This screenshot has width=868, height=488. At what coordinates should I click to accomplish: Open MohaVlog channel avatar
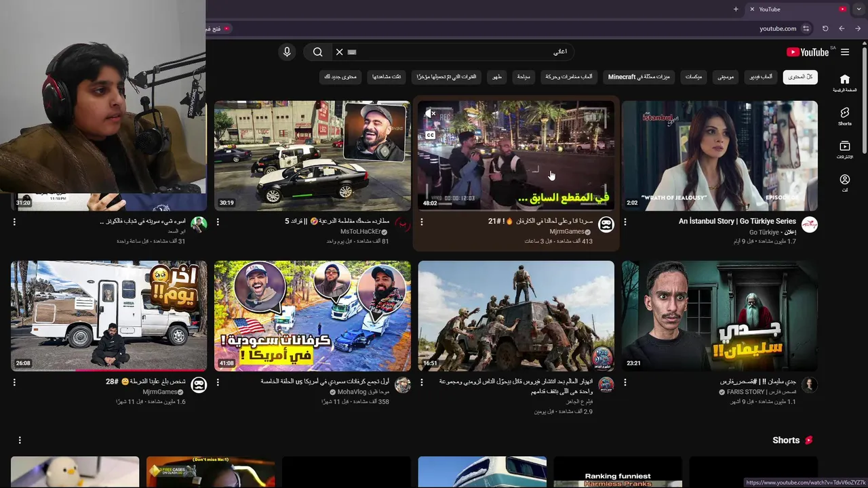402,385
